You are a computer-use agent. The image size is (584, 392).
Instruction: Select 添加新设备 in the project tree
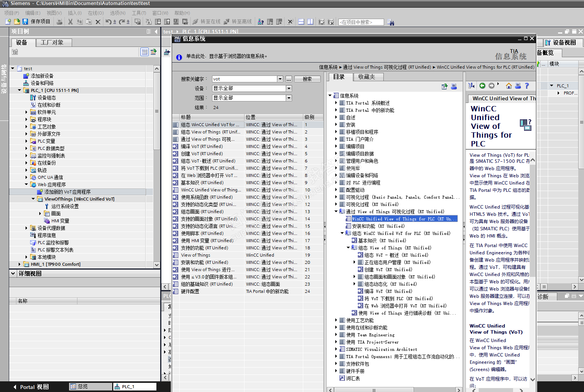42,76
